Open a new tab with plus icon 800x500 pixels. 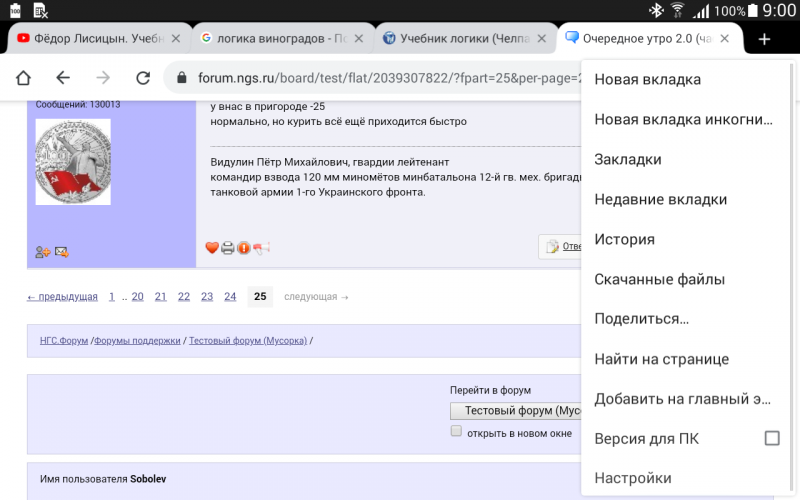(764, 39)
